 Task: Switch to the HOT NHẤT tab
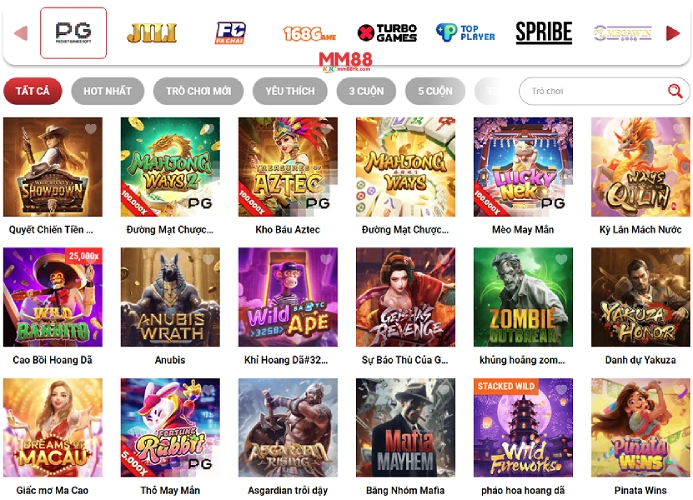pyautogui.click(x=108, y=91)
